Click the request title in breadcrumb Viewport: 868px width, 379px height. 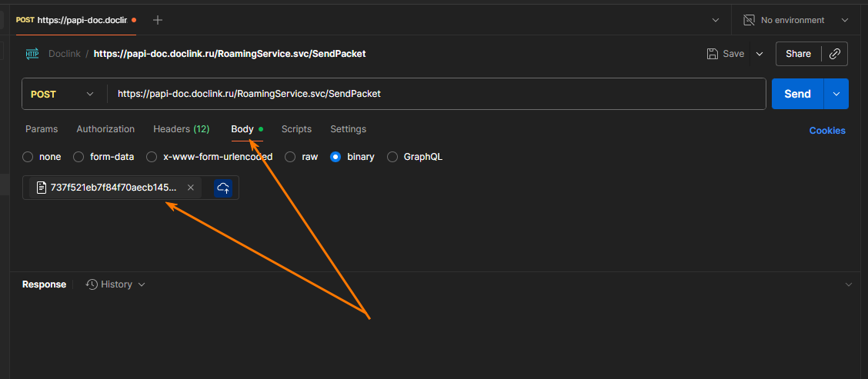[x=230, y=54]
